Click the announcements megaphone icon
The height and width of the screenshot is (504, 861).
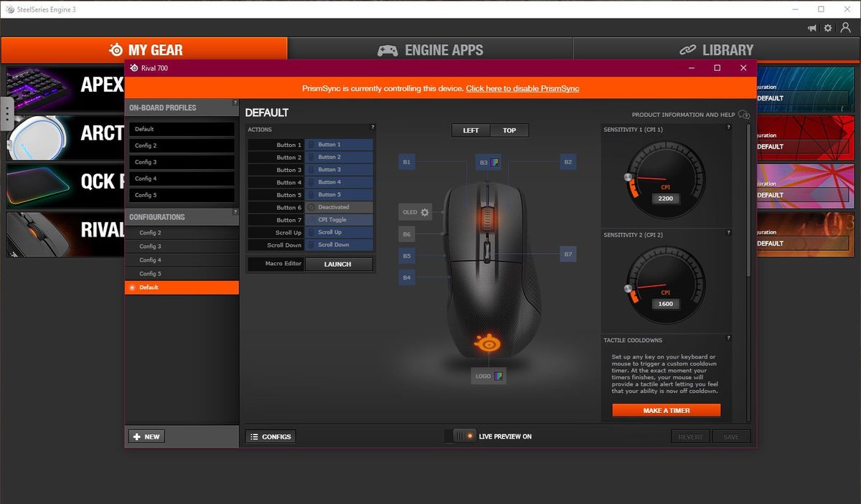click(811, 27)
